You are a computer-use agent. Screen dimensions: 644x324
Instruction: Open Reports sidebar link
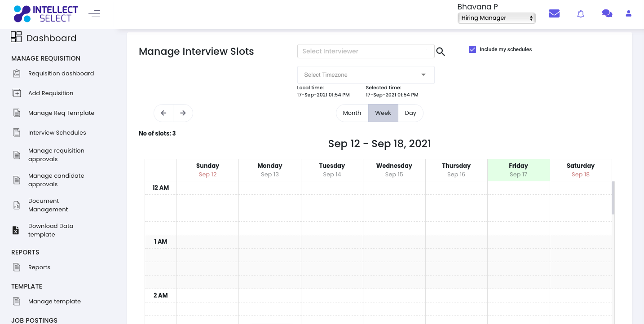pos(39,267)
